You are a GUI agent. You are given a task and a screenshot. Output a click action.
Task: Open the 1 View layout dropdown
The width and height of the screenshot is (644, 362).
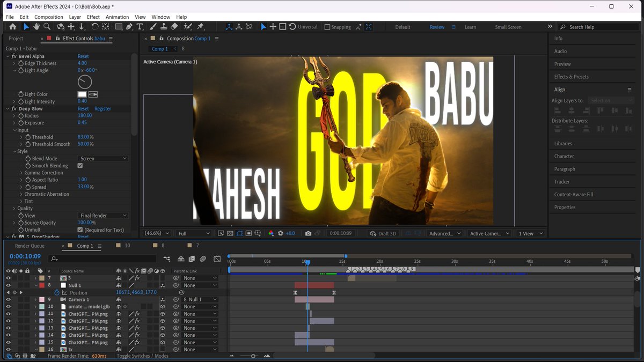tap(530, 233)
